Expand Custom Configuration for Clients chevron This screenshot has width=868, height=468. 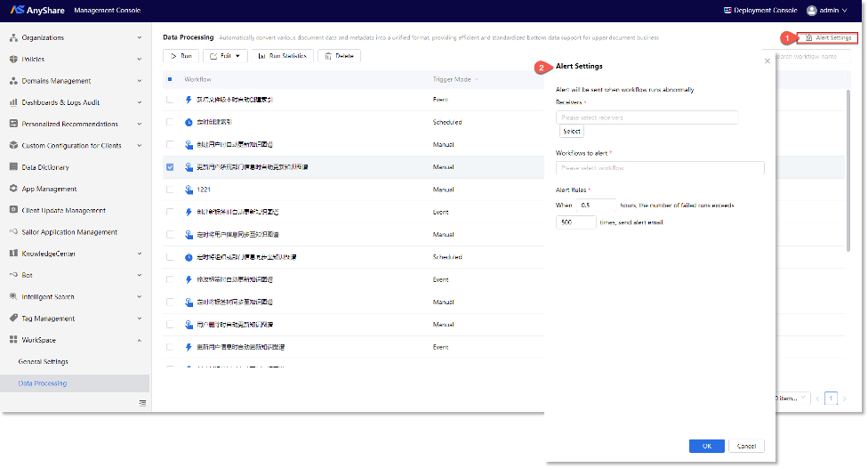tap(139, 146)
